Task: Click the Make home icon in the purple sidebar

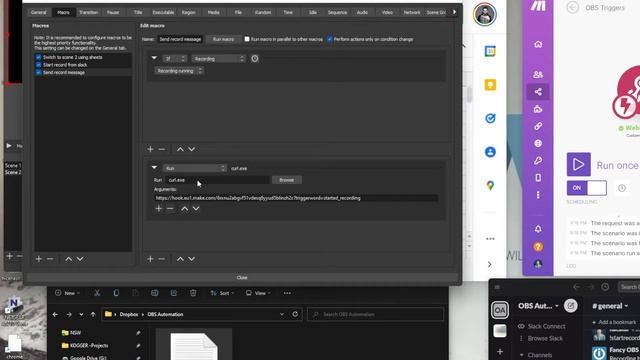Action: [538, 44]
